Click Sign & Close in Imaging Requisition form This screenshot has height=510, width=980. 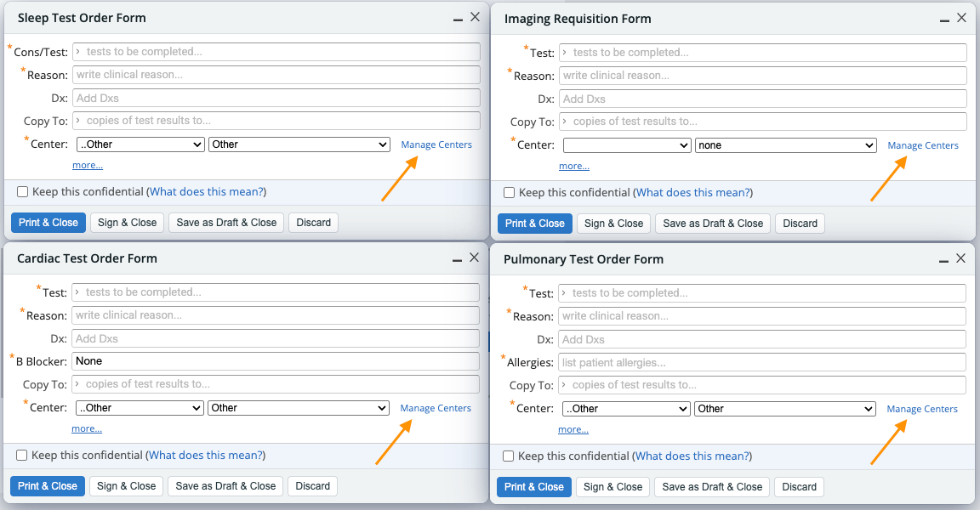(613, 224)
